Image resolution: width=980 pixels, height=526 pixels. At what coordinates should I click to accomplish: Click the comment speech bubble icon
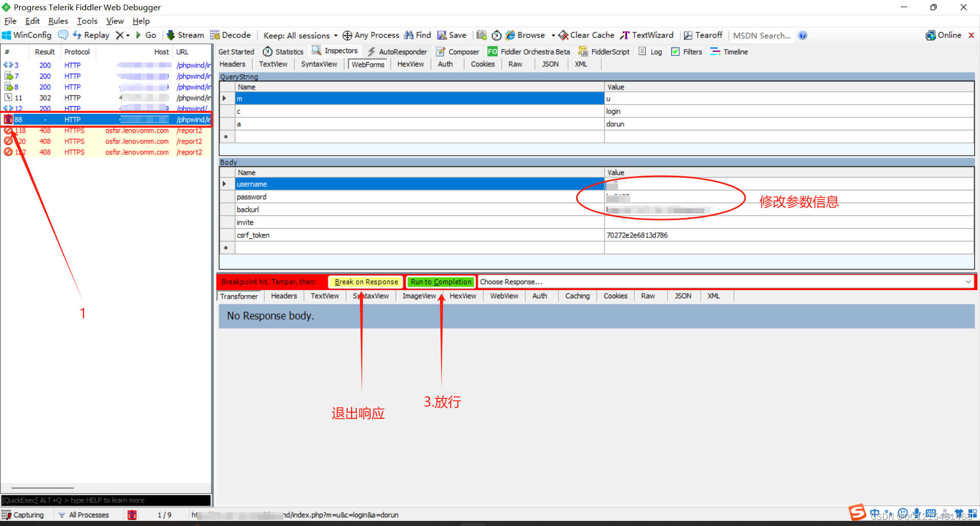63,35
